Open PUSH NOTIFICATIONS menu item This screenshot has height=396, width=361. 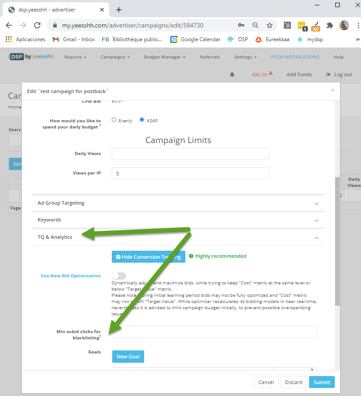295,57
